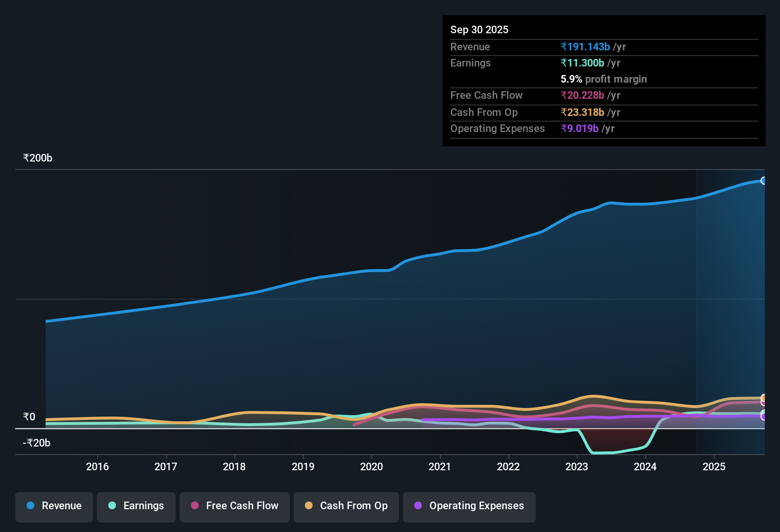Hide the Earnings line via its legend pill

pyautogui.click(x=136, y=506)
